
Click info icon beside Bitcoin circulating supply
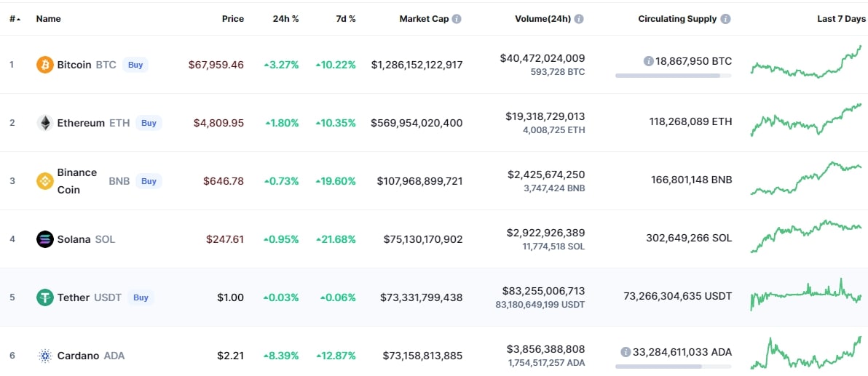pos(648,61)
